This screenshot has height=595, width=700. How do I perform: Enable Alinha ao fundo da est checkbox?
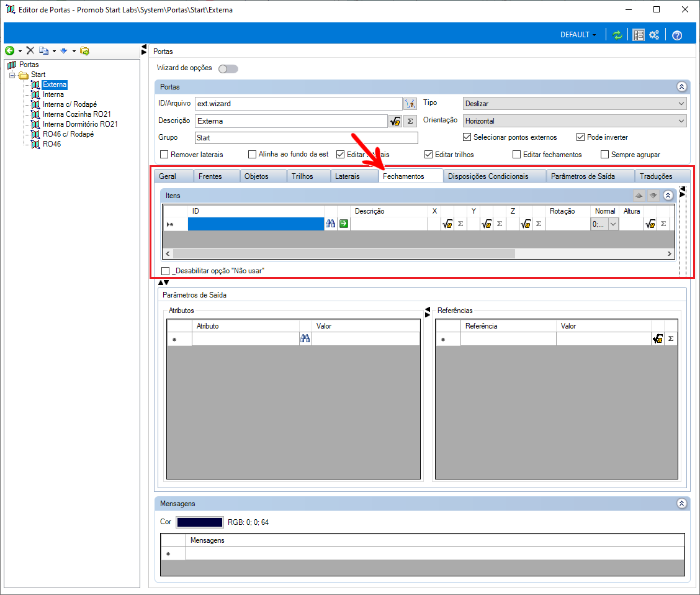coord(252,155)
